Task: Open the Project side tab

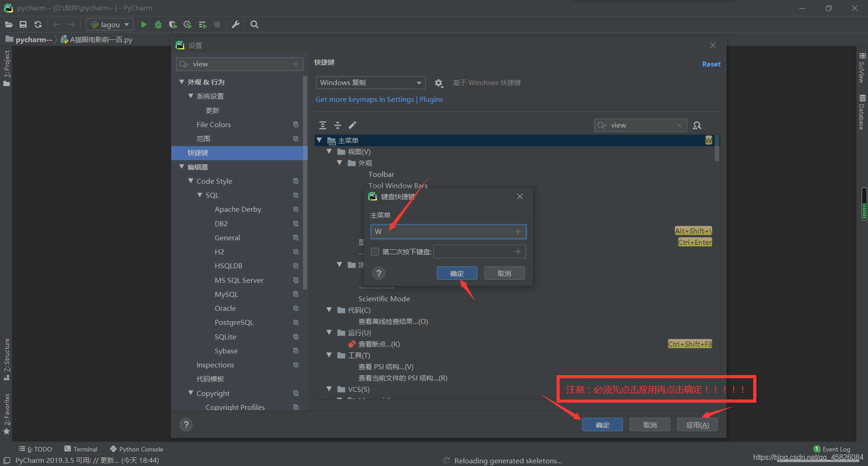Action: pyautogui.click(x=7, y=68)
